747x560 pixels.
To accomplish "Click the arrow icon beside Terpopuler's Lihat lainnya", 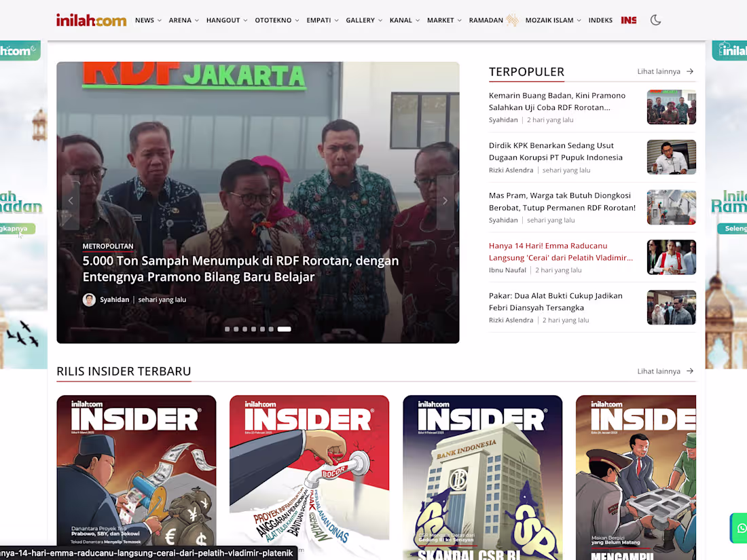I will pyautogui.click(x=689, y=71).
